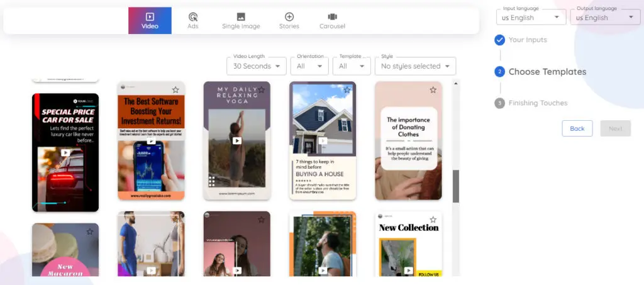Play the Best Software template preview

pos(151,141)
